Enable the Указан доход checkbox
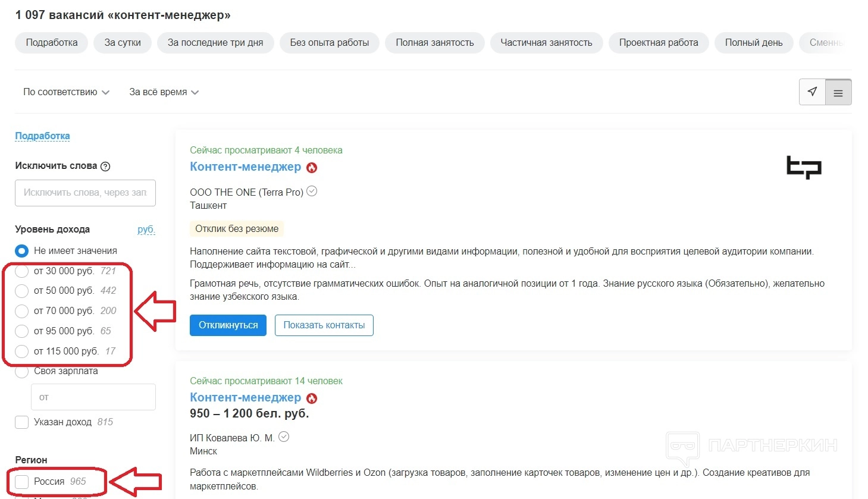This screenshot has height=499, width=868. (x=22, y=422)
